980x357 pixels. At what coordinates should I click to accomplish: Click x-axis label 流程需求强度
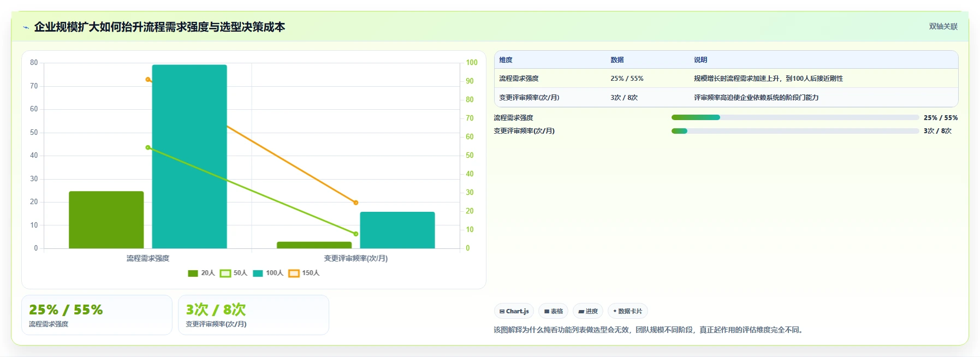click(x=148, y=258)
